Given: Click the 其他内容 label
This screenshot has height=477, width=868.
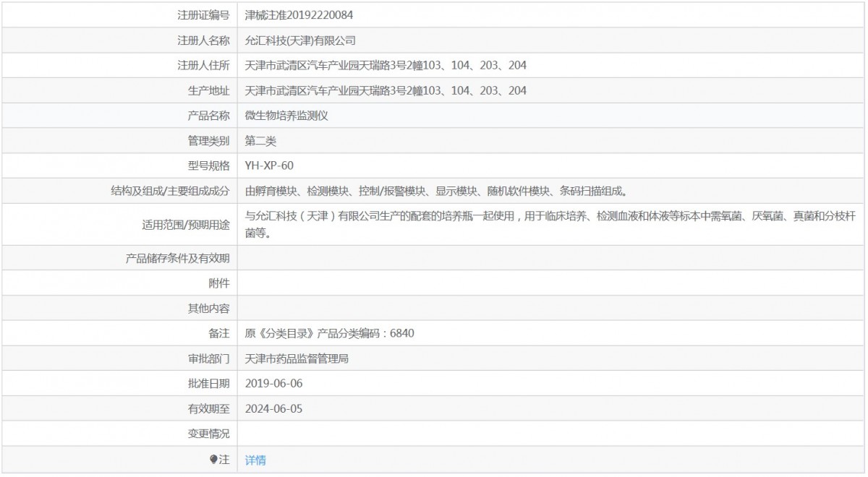Looking at the screenshot, I should point(208,309).
